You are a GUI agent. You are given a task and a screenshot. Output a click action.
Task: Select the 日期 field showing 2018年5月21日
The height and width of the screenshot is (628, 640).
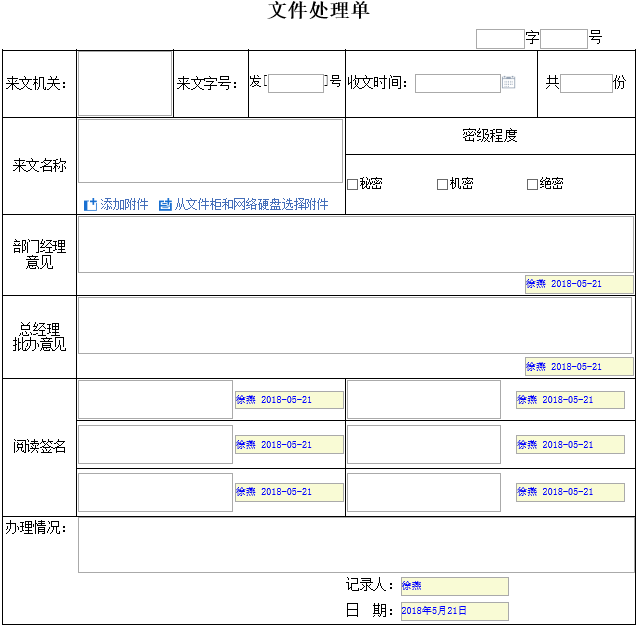454,611
